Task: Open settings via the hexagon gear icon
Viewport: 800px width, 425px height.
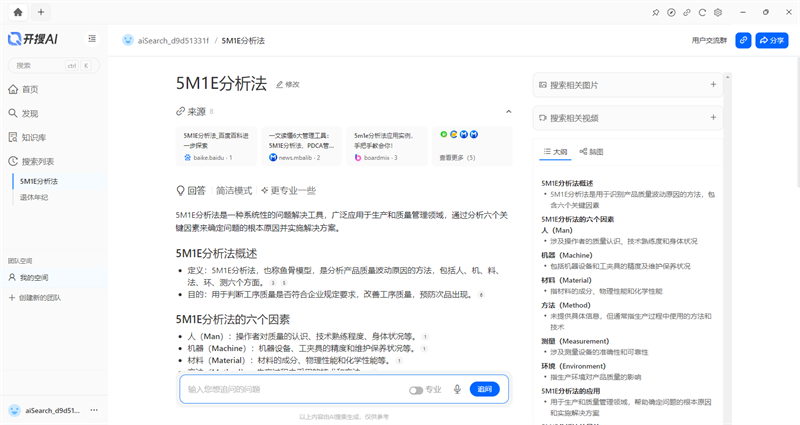Action: pyautogui.click(x=719, y=12)
